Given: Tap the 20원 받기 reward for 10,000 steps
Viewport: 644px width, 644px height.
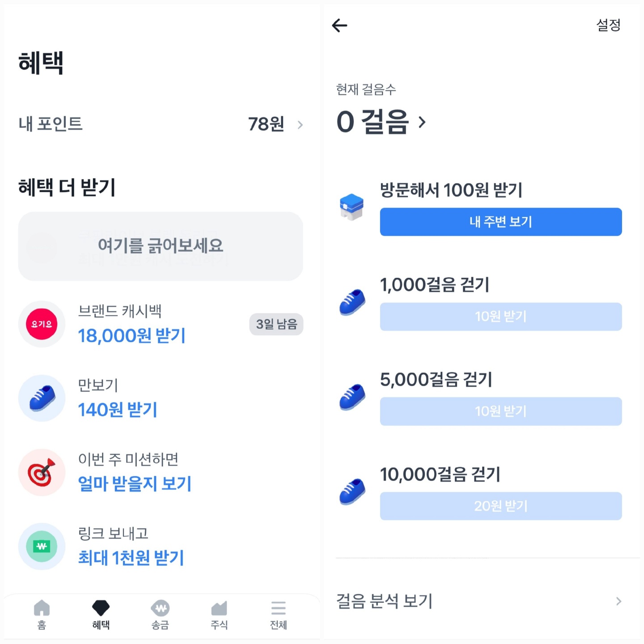Looking at the screenshot, I should click(x=500, y=506).
